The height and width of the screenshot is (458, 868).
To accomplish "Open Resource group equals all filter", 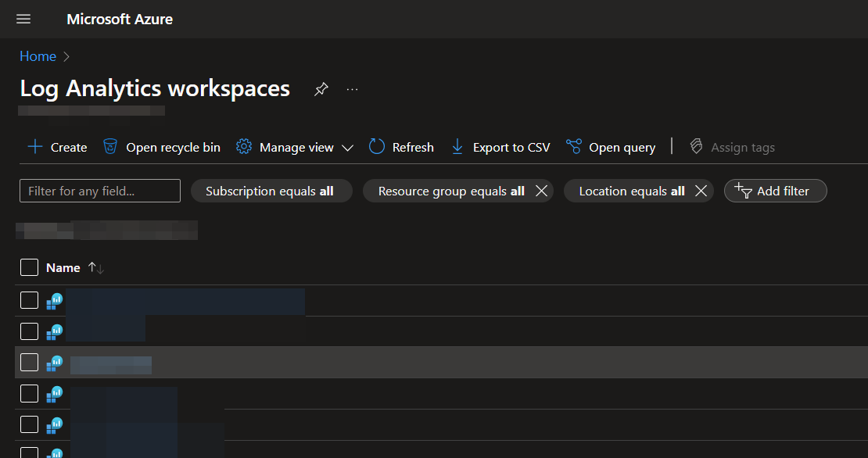I will click(x=450, y=191).
